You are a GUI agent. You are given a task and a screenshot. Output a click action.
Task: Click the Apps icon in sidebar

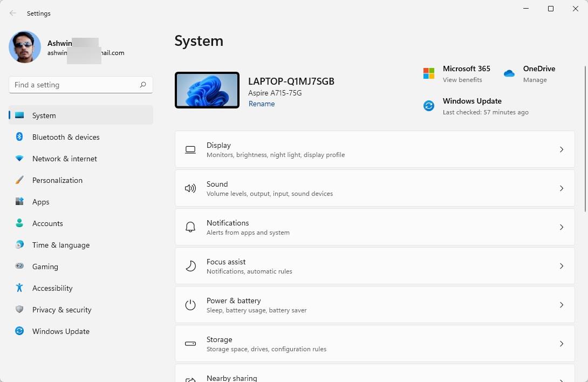19,201
